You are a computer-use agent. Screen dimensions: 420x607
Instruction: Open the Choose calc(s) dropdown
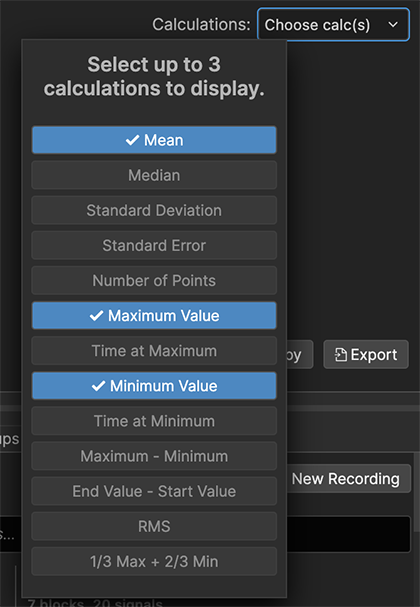[333, 25]
